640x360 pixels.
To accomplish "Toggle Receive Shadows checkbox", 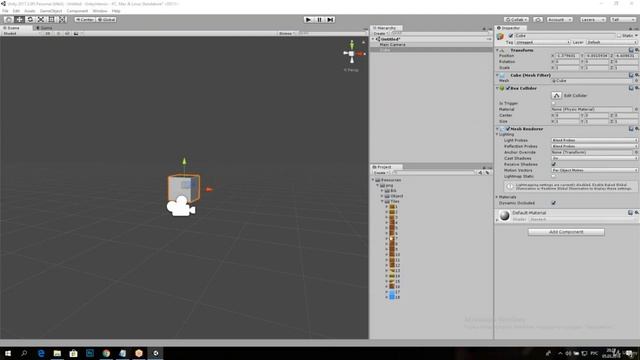I will click(553, 164).
